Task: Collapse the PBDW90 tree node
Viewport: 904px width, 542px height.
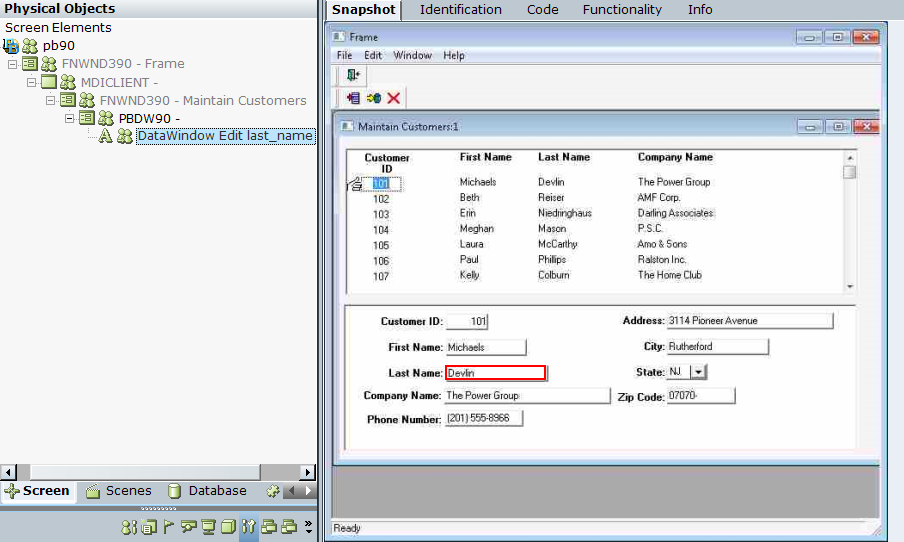Action: point(70,118)
